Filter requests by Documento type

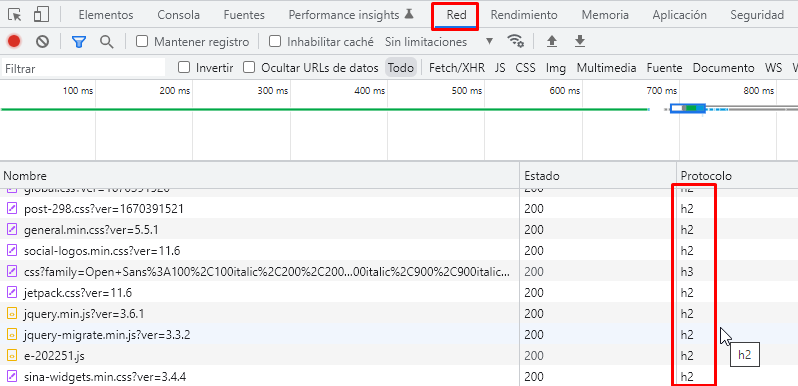tap(723, 68)
